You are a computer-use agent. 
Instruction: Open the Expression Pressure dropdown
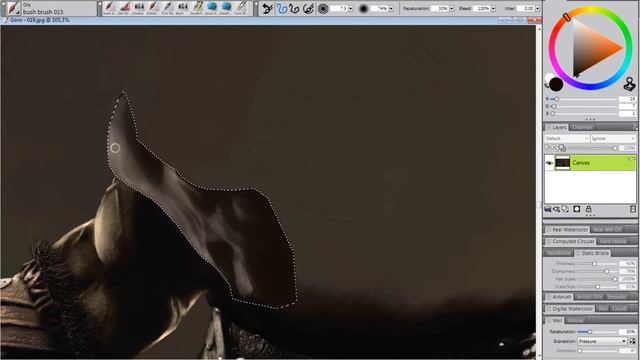602,341
